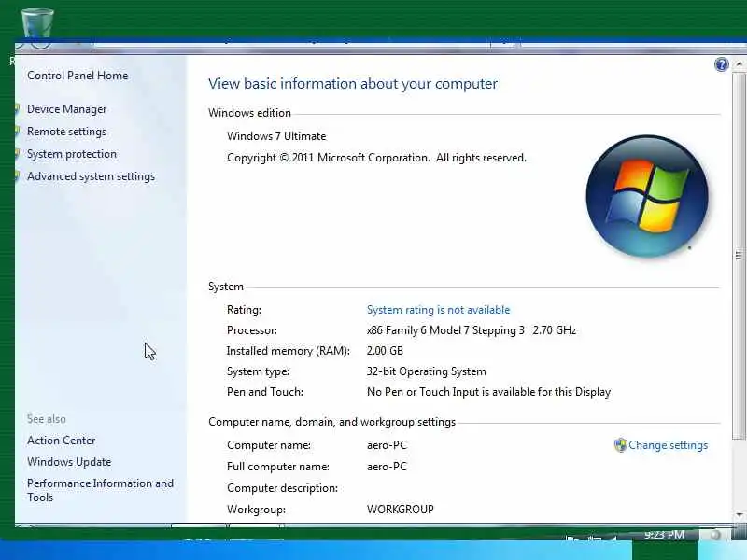The width and height of the screenshot is (747, 560).
Task: Click the 9:23 PM taskbar clock
Action: [664, 535]
